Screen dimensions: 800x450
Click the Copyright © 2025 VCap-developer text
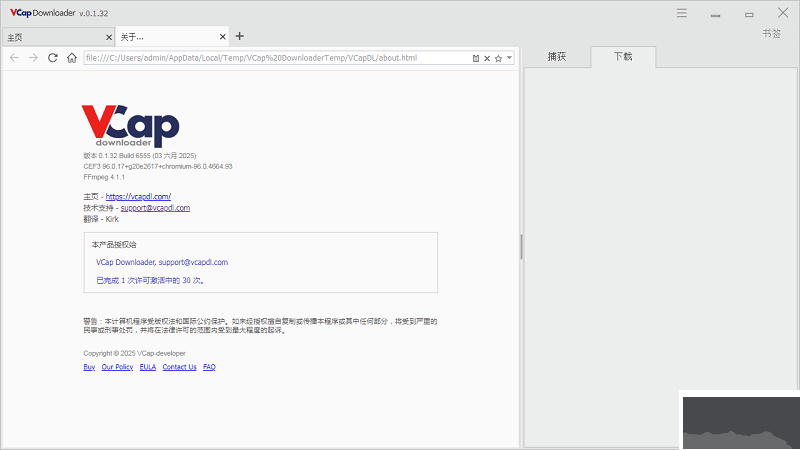pyautogui.click(x=135, y=353)
